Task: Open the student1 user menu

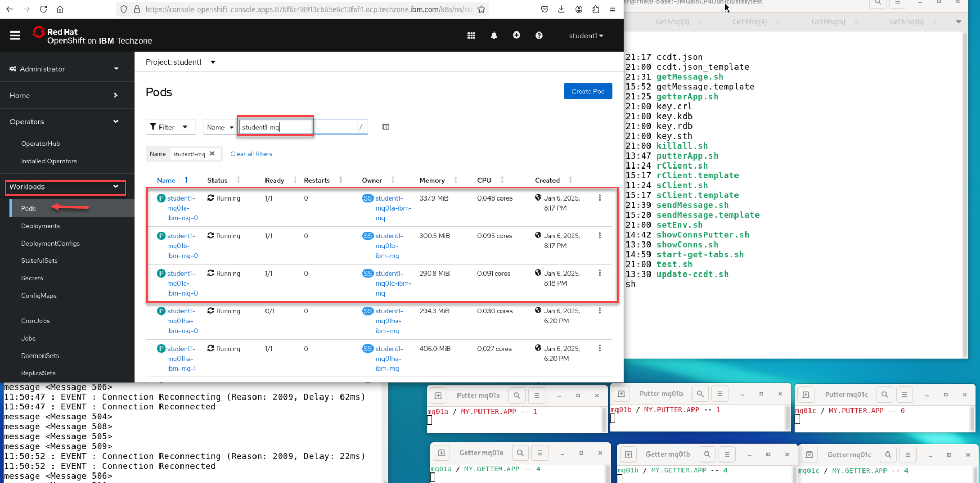Action: tap(585, 36)
